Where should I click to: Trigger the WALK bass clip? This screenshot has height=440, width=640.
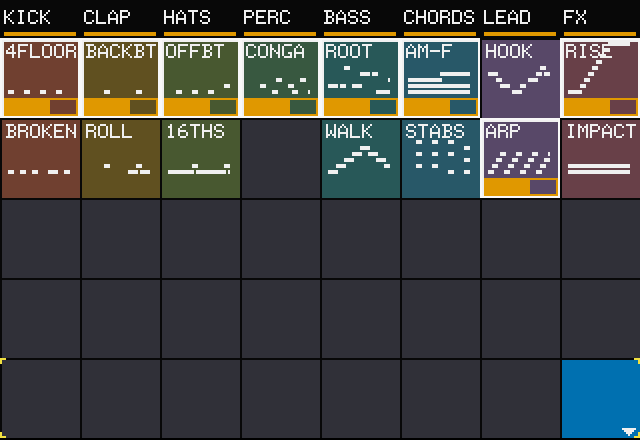pyautogui.click(x=360, y=159)
